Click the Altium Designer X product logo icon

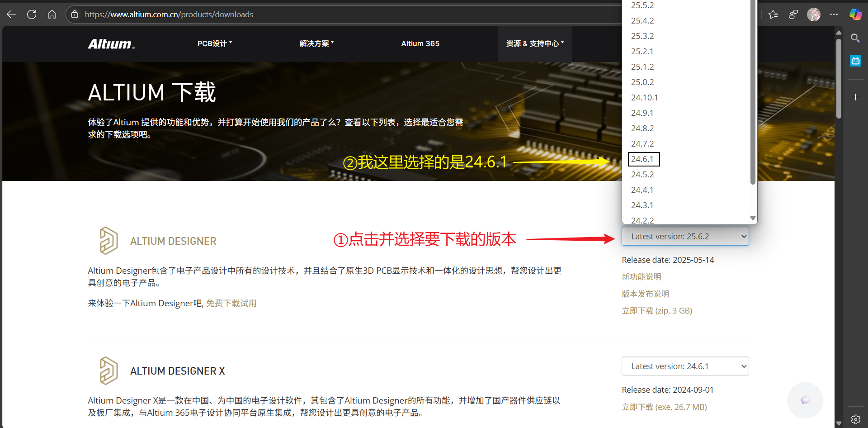[108, 371]
